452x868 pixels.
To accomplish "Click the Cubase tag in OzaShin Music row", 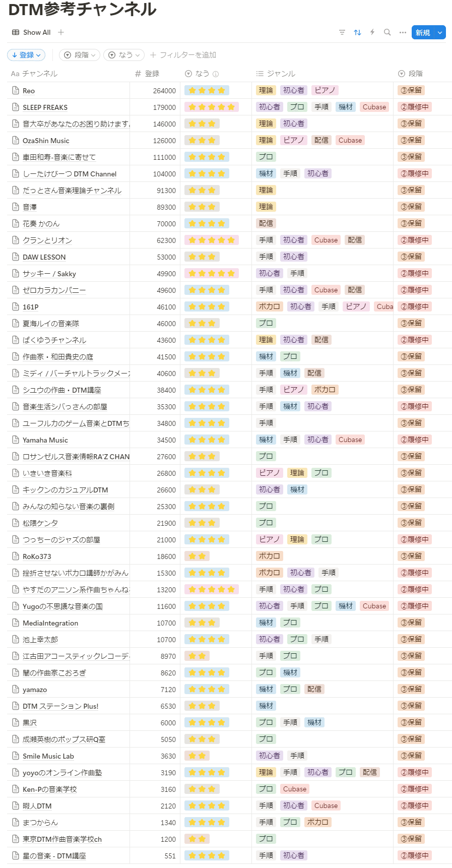I will (x=350, y=140).
